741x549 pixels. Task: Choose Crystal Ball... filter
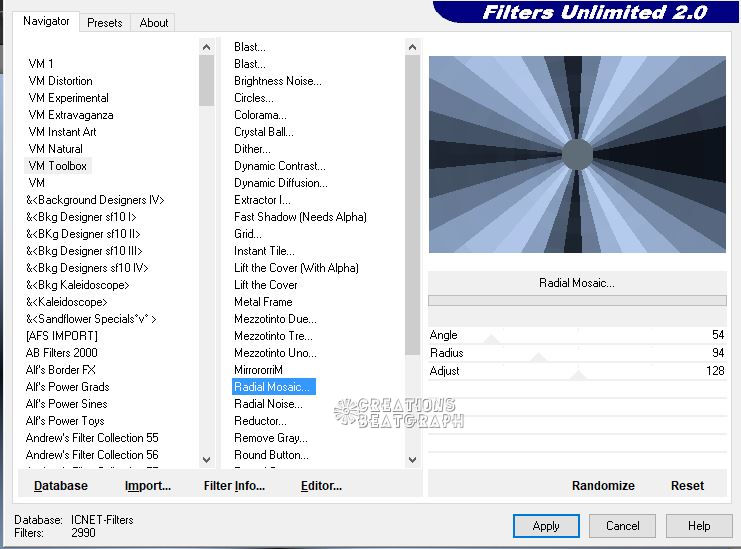pos(264,132)
